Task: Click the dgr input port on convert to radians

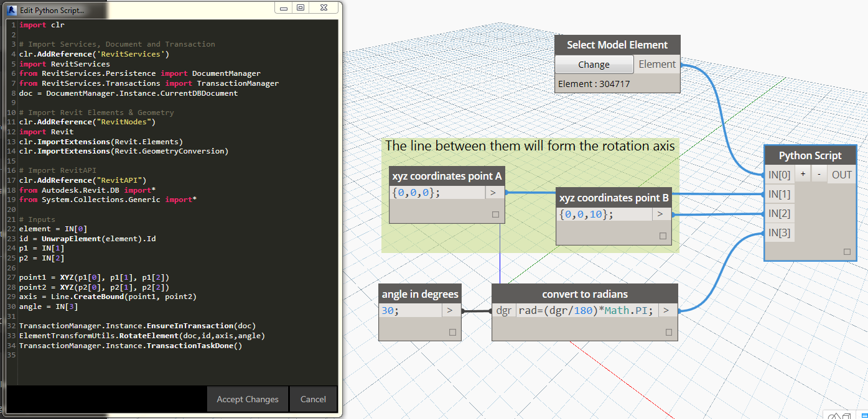Action: pyautogui.click(x=503, y=310)
